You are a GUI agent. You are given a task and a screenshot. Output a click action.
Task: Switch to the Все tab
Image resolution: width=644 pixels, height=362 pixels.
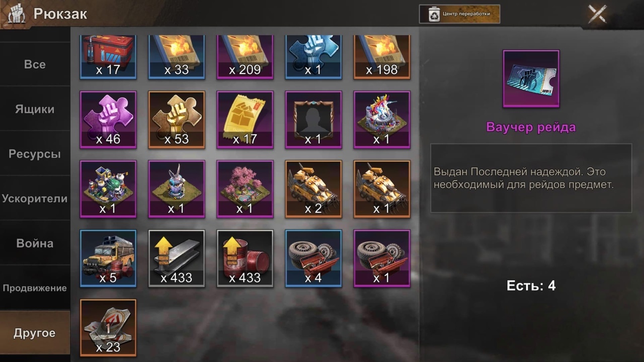(x=35, y=64)
